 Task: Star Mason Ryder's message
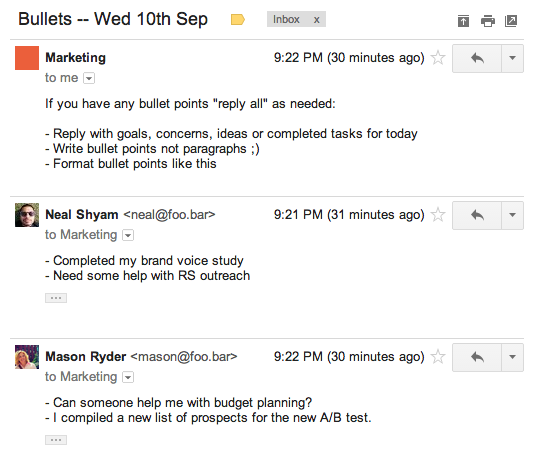[x=438, y=357]
